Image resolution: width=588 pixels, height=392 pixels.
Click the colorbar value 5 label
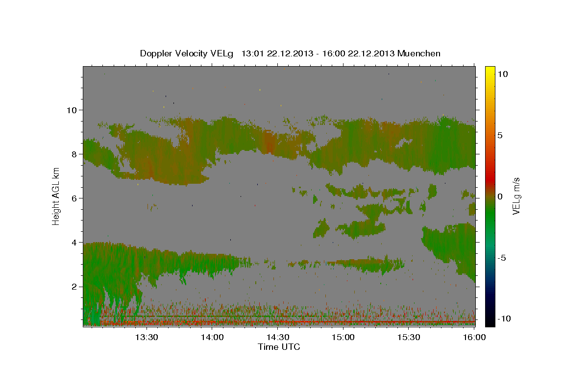(x=500, y=135)
